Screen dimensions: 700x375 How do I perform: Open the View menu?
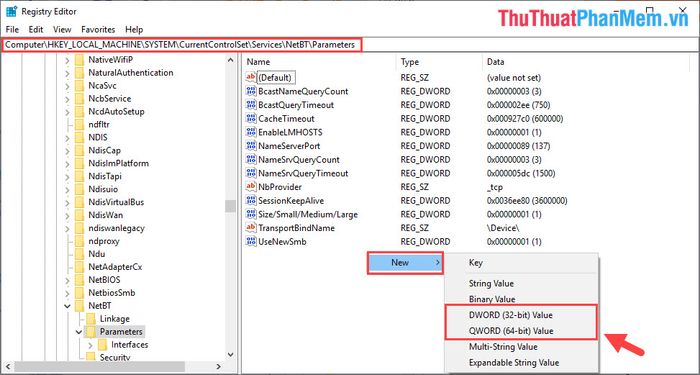click(62, 30)
